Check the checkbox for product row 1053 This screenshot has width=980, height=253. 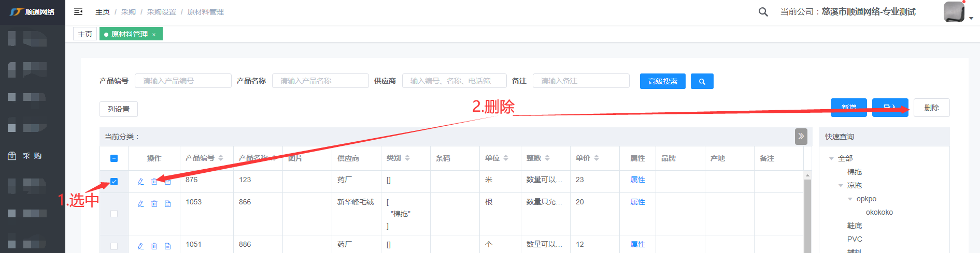pos(114,214)
